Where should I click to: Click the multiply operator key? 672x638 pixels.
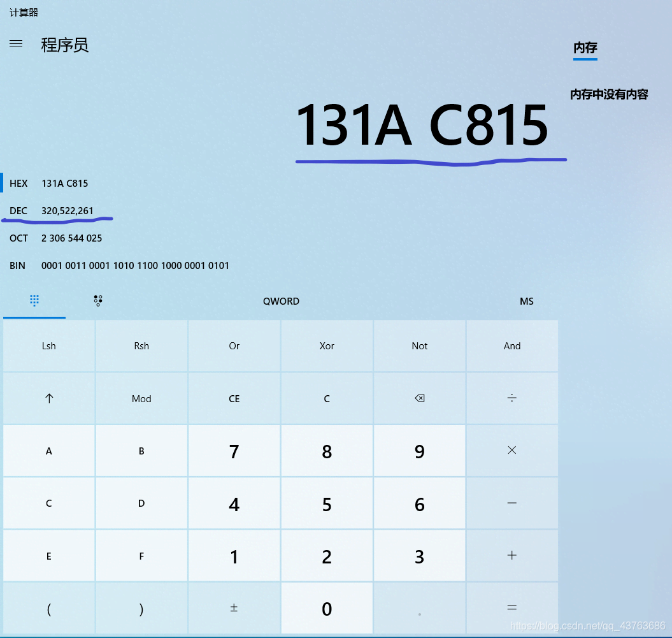[x=511, y=451]
